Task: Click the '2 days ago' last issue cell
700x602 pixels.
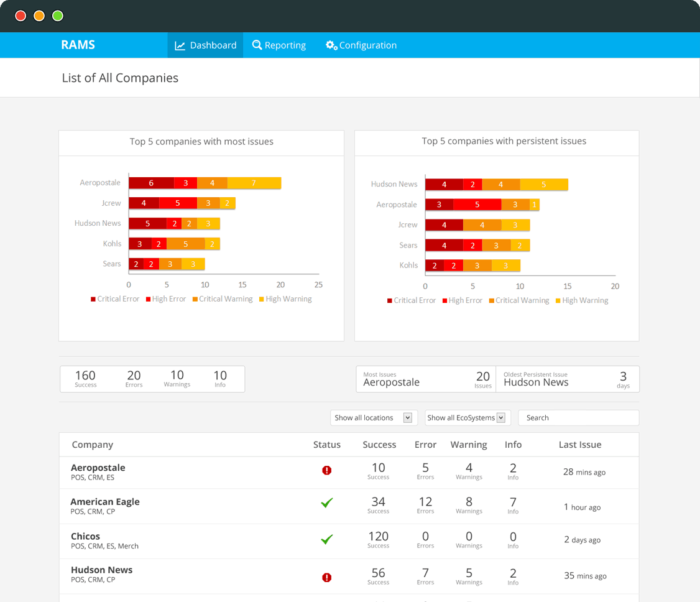Action: coord(582,540)
